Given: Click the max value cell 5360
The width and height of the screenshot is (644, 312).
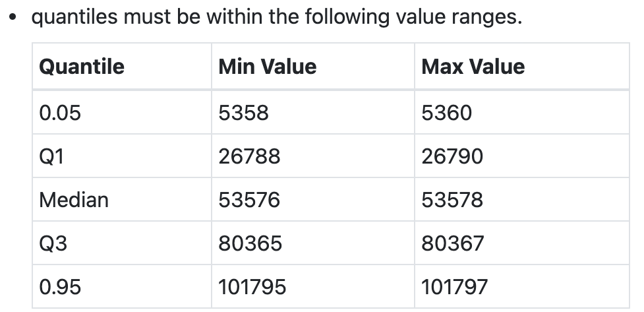Looking at the screenshot, I should tap(446, 112).
